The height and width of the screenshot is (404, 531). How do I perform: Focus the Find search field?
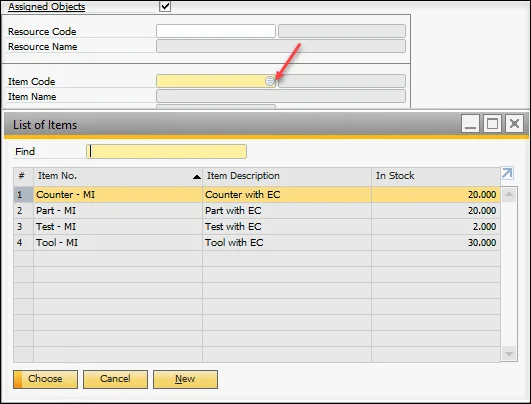(167, 151)
